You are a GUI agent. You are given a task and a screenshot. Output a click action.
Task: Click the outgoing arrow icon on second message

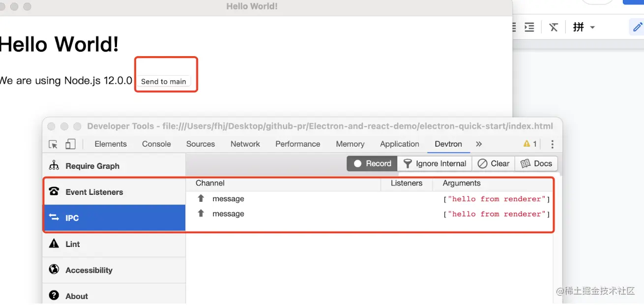pos(201,213)
